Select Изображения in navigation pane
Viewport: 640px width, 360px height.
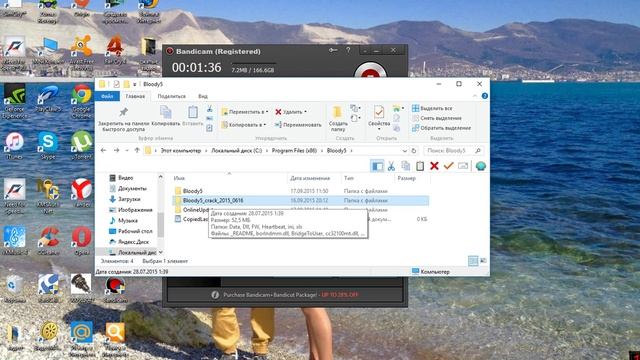pos(131,210)
